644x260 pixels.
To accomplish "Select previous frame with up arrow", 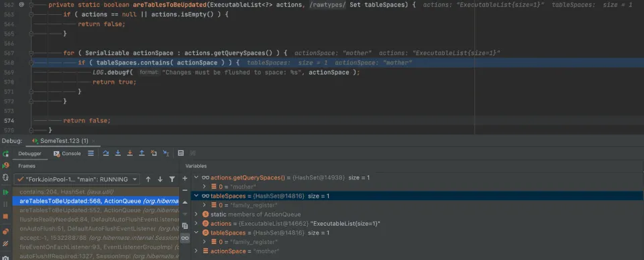I will (x=148, y=179).
